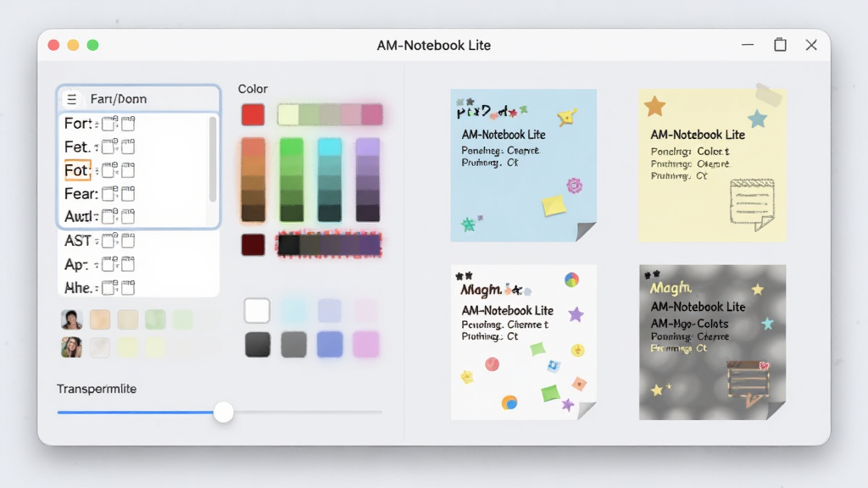Click the second icon in the For: row
The image size is (868, 488).
[x=128, y=123]
